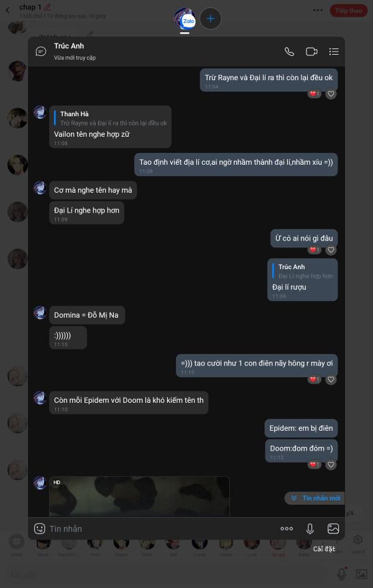The image size is (373, 588).
Task: Click the 'Tiếp theo' button
Action: tap(349, 11)
